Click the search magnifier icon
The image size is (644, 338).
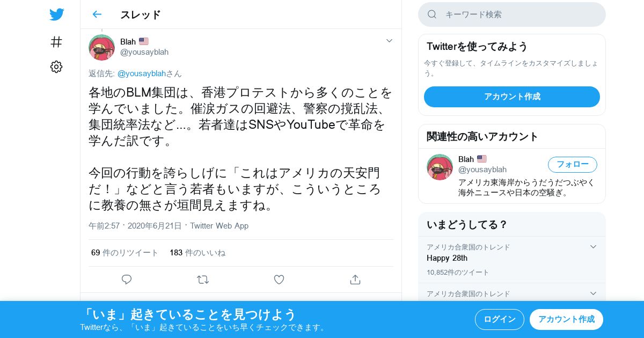pos(432,14)
